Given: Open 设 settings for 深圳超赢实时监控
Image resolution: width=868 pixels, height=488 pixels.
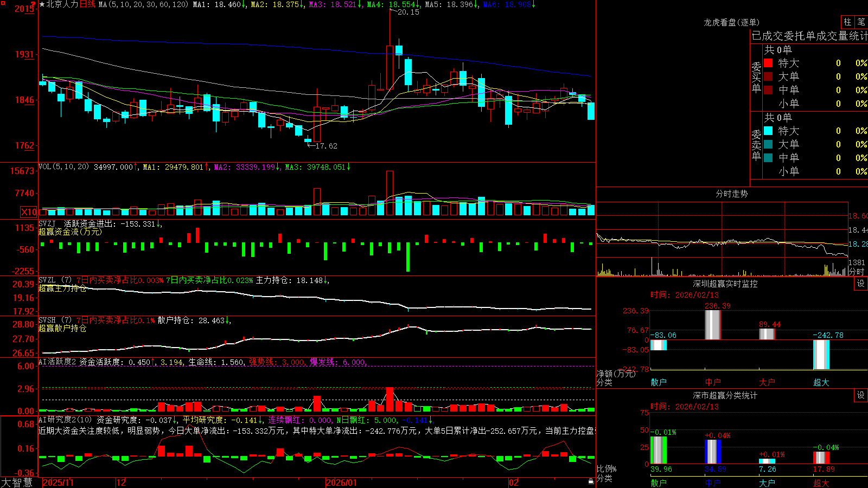Looking at the screenshot, I should click(861, 284).
